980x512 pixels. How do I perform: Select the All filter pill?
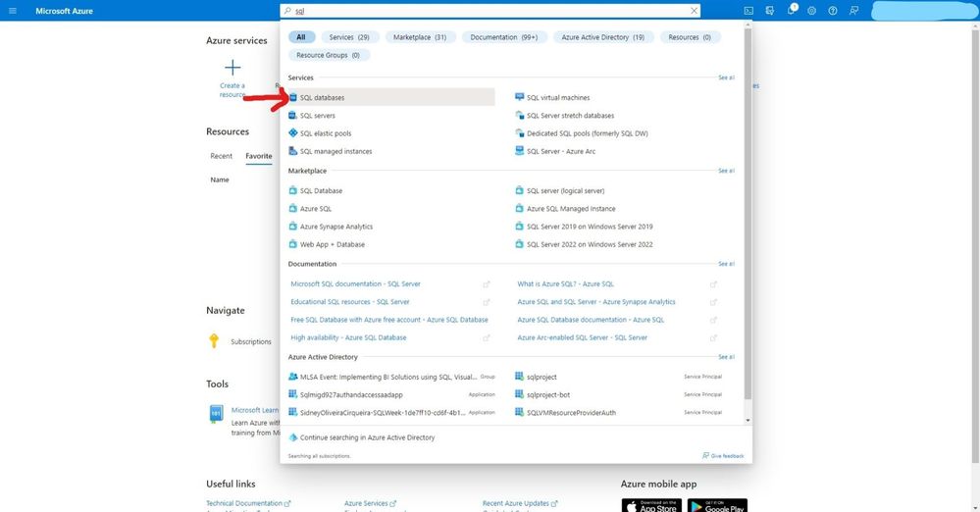click(x=301, y=37)
